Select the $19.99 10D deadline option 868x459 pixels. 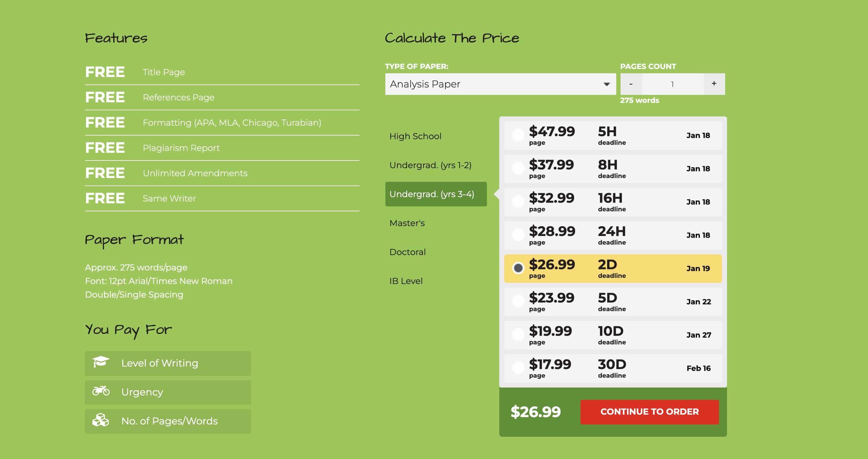(x=518, y=335)
